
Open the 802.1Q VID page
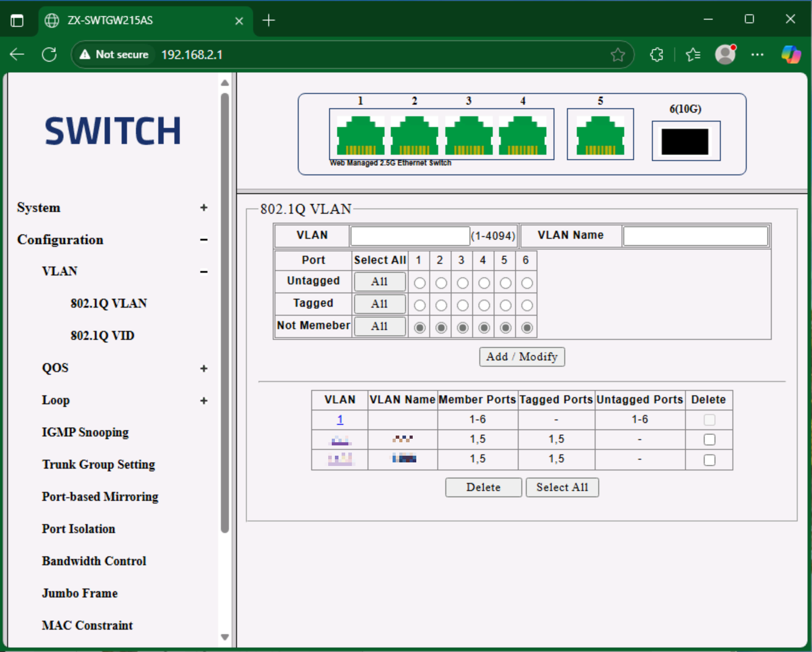[102, 335]
